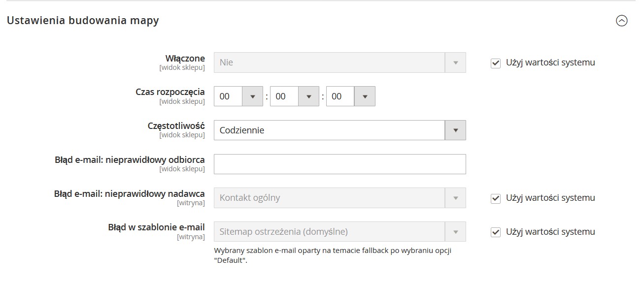The height and width of the screenshot is (282, 644).
Task: Uncheck system value checkbox for Włączone
Action: click(496, 63)
